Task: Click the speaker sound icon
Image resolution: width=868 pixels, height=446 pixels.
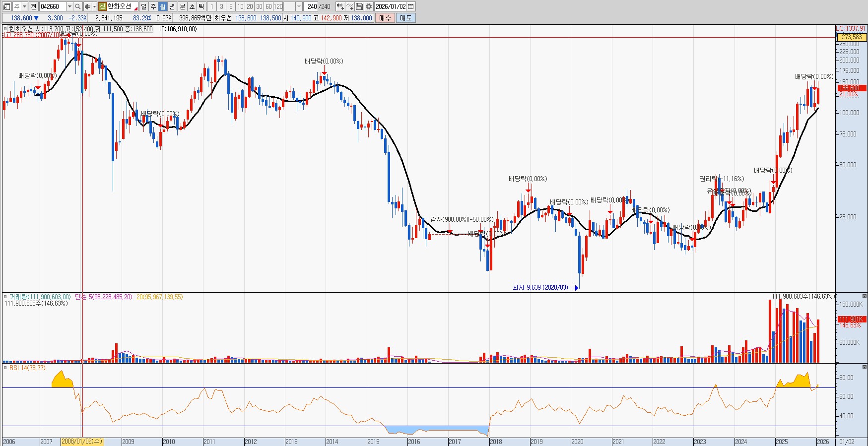Action: click(87, 6)
